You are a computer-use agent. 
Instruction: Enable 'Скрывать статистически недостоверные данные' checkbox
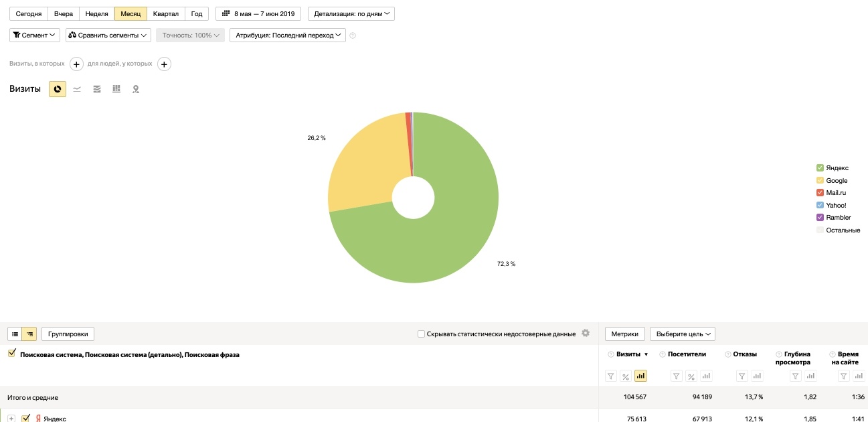pos(421,334)
